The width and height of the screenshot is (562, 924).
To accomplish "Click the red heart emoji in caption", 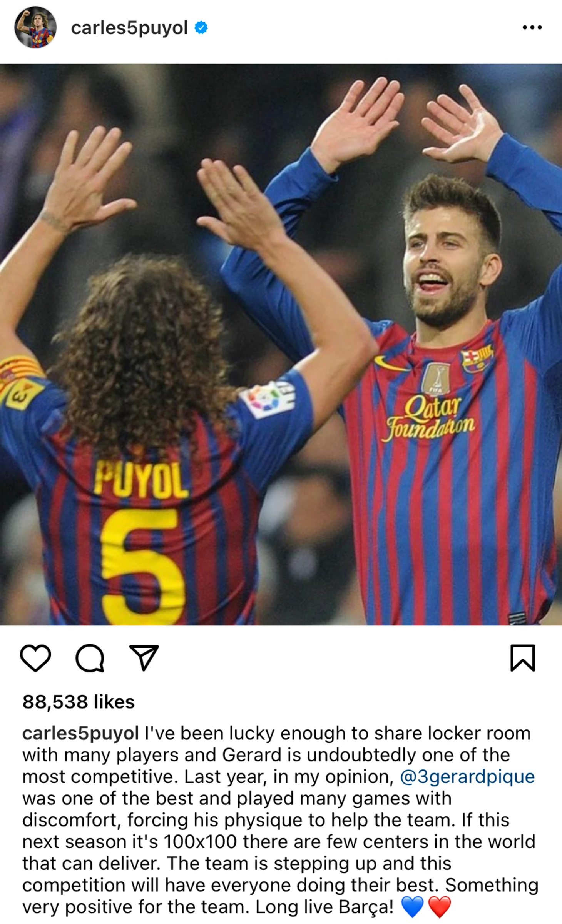I will (439, 907).
